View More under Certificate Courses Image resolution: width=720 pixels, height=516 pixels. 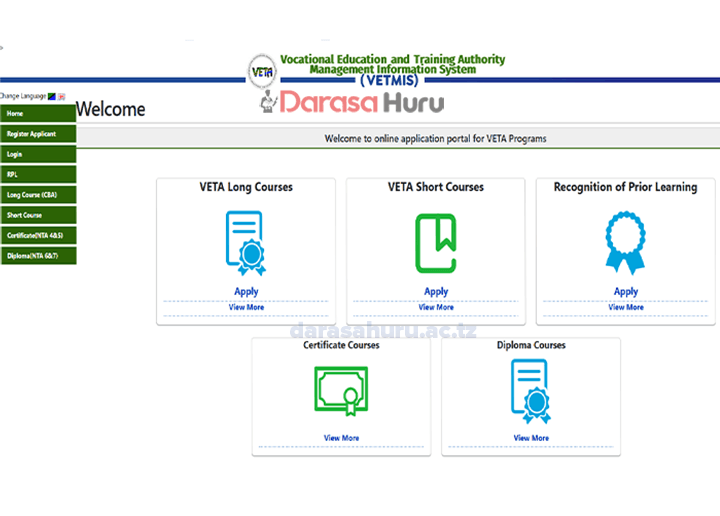click(x=341, y=438)
